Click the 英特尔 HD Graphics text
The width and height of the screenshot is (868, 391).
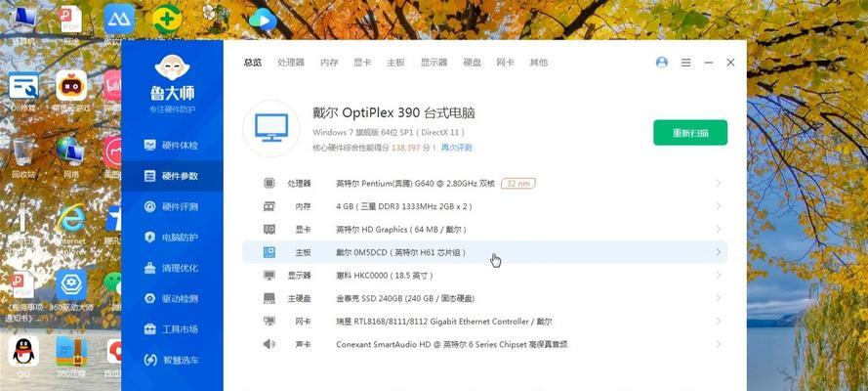pos(401,230)
